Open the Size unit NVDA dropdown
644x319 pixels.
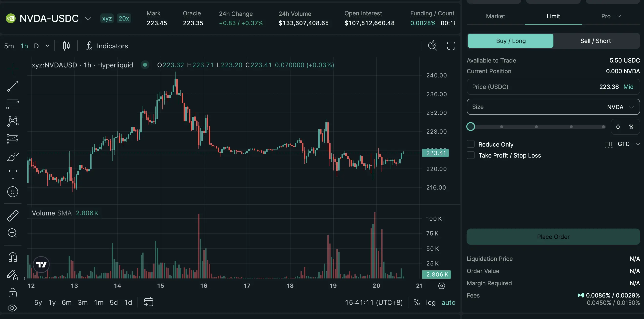620,107
